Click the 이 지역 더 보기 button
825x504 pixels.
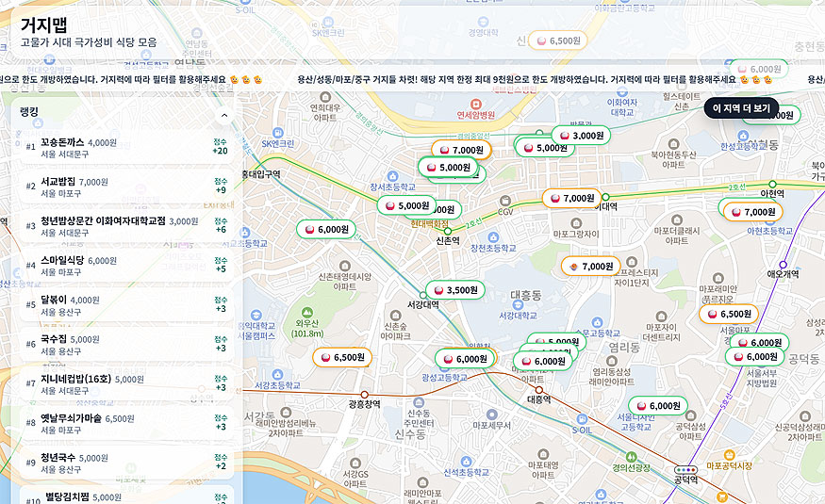pos(740,108)
